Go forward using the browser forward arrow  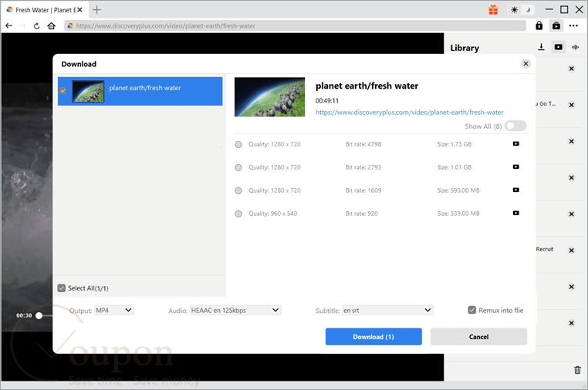tap(22, 26)
